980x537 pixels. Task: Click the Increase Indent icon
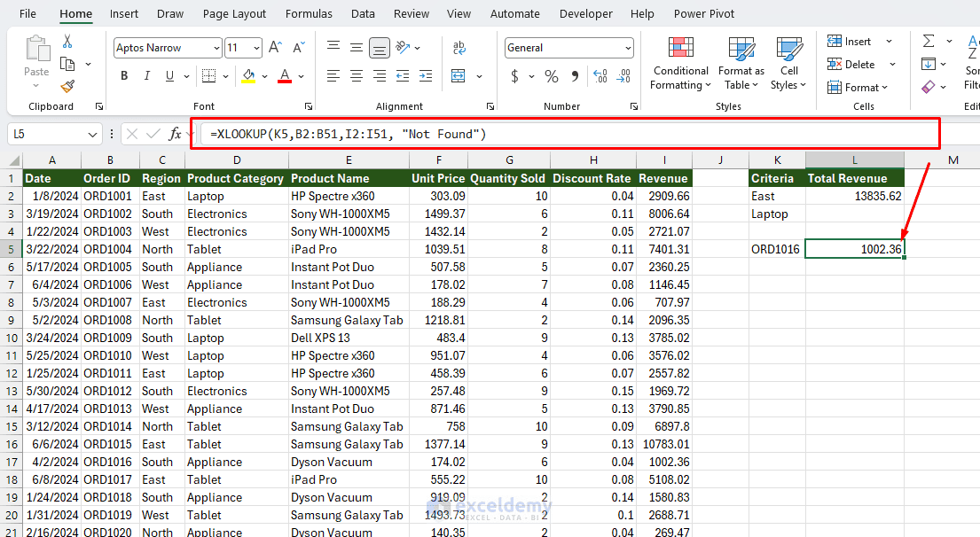[426, 76]
